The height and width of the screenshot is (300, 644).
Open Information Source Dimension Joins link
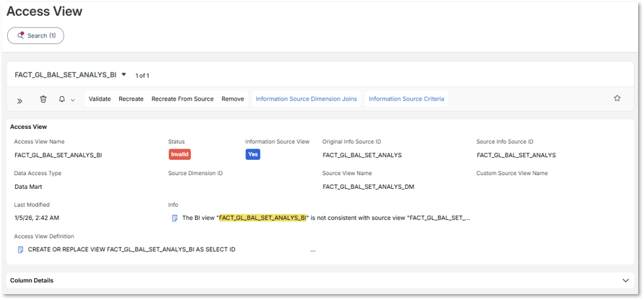306,99
